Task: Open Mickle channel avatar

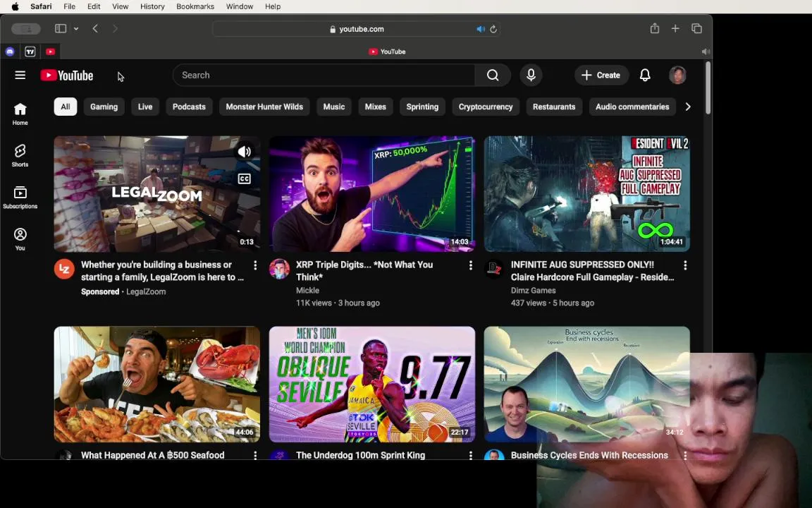Action: tap(279, 269)
